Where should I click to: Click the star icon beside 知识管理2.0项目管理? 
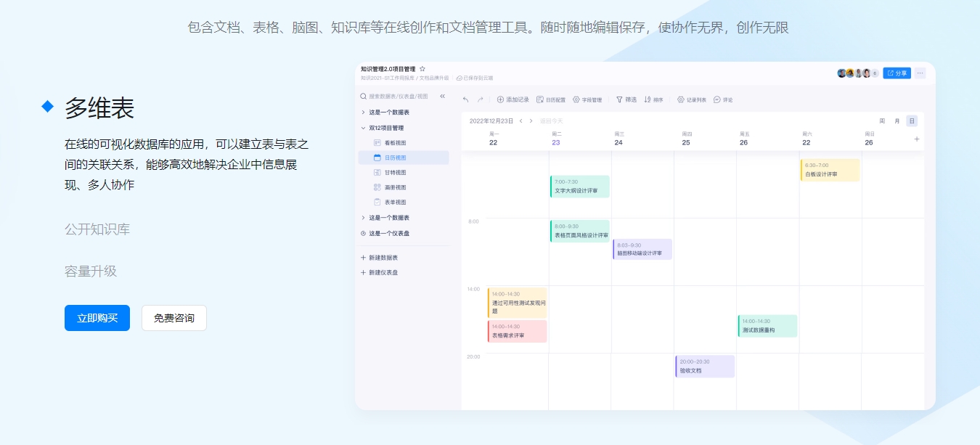pos(422,69)
